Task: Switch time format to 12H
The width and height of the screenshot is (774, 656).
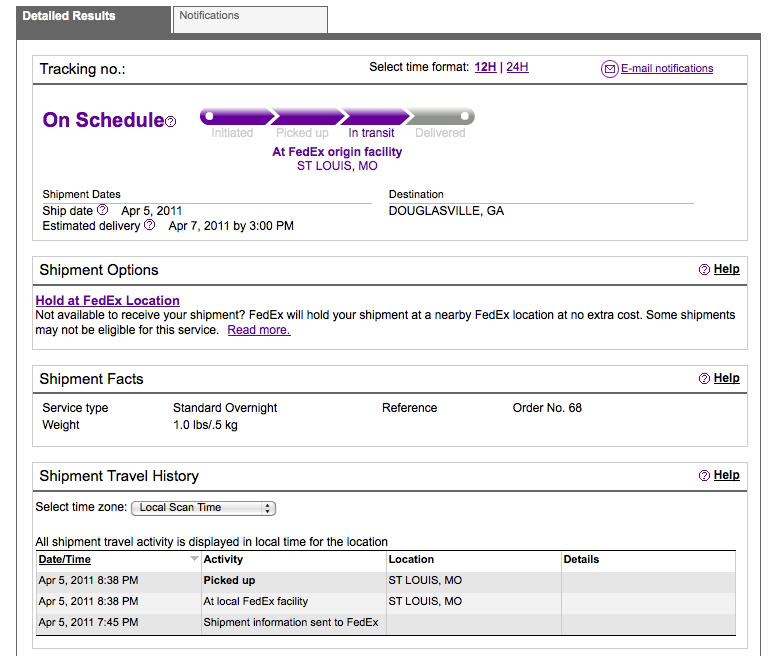Action: [x=485, y=68]
